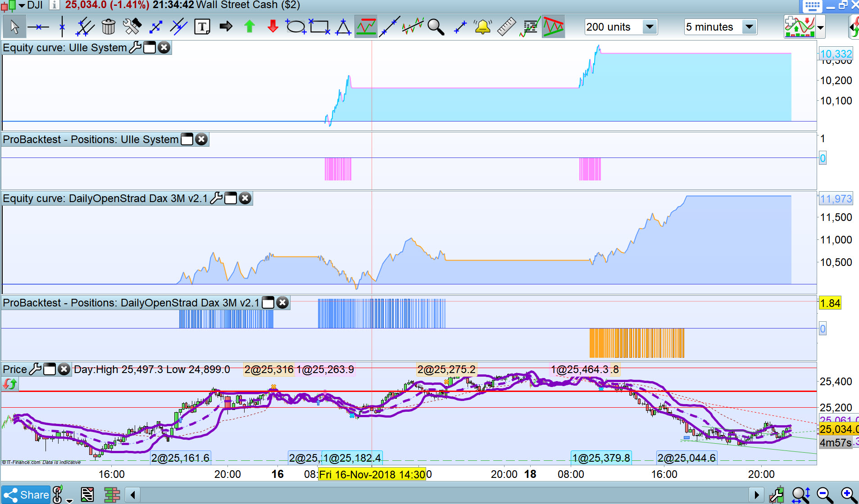Click the red-green swap arrows icon in Price panel

pos(10,384)
